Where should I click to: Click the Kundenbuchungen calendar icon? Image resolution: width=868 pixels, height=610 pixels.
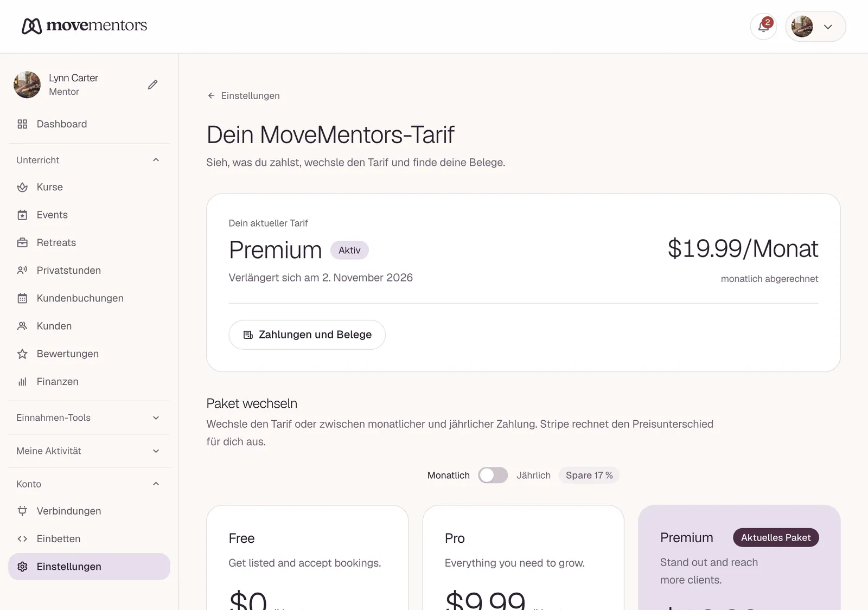[x=22, y=298]
